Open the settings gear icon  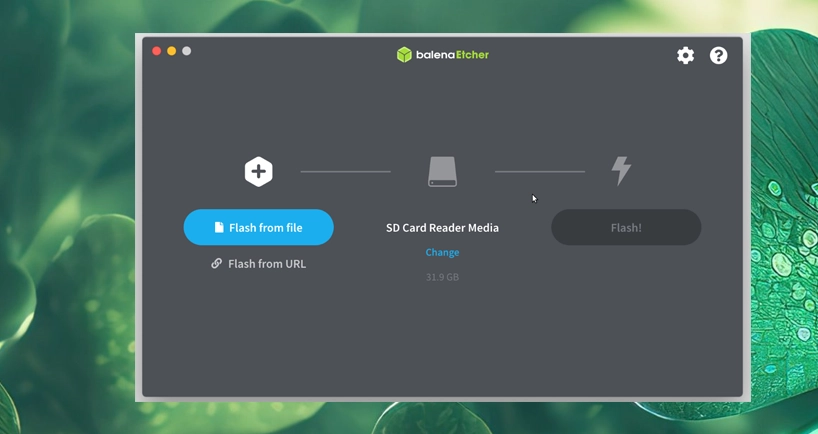[685, 56]
